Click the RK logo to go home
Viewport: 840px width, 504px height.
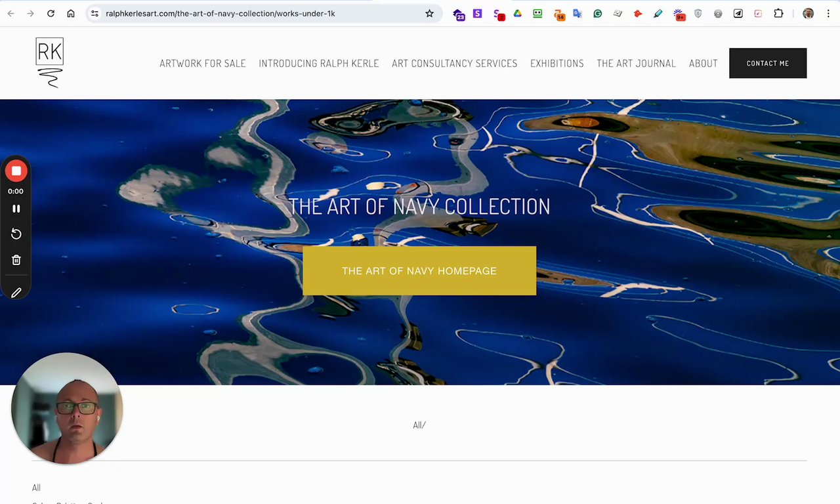[x=50, y=63]
